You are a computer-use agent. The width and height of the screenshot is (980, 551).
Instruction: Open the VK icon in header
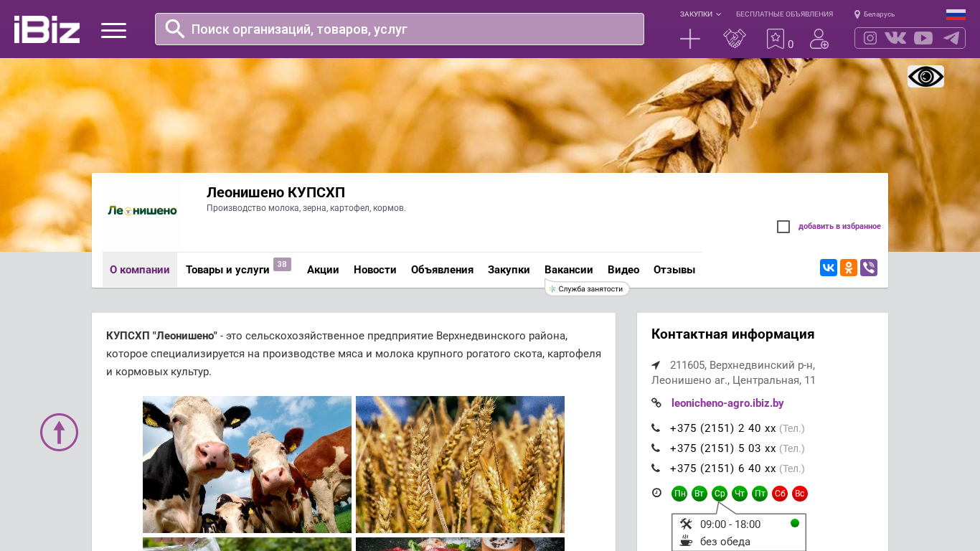895,38
